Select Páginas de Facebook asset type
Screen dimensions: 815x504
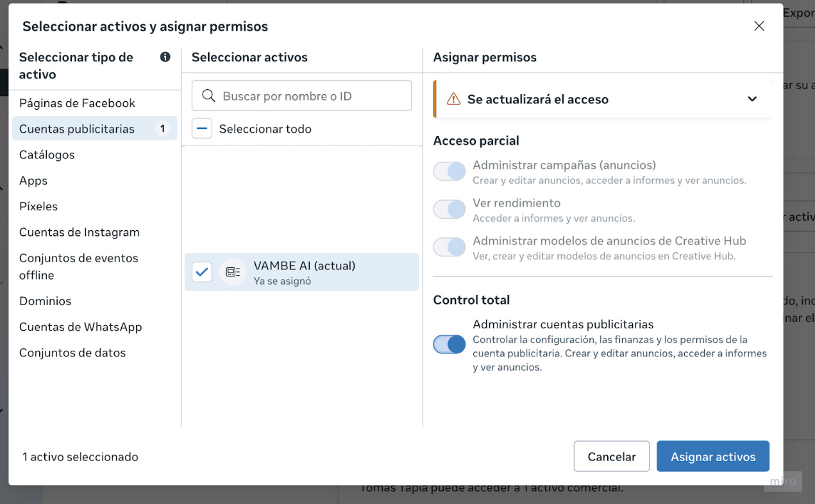pyautogui.click(x=78, y=103)
